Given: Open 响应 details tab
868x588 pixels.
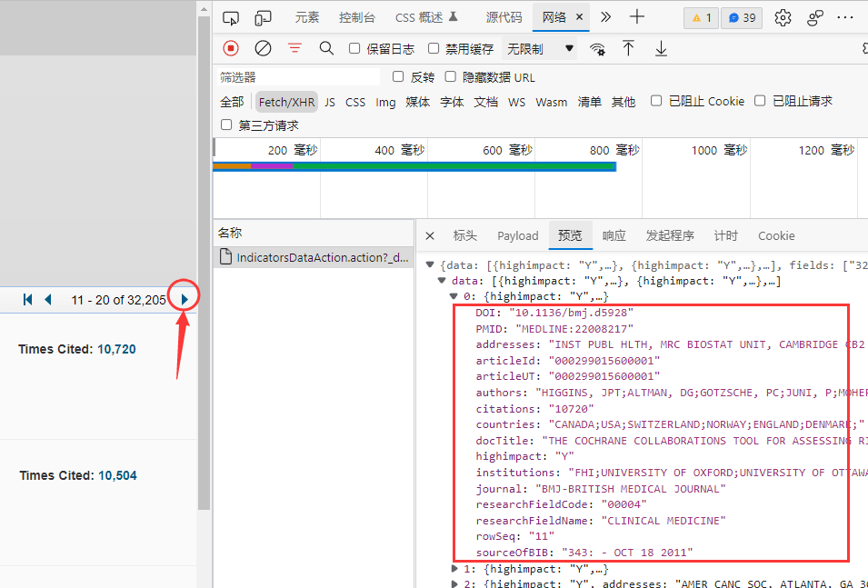Looking at the screenshot, I should pyautogui.click(x=614, y=236).
